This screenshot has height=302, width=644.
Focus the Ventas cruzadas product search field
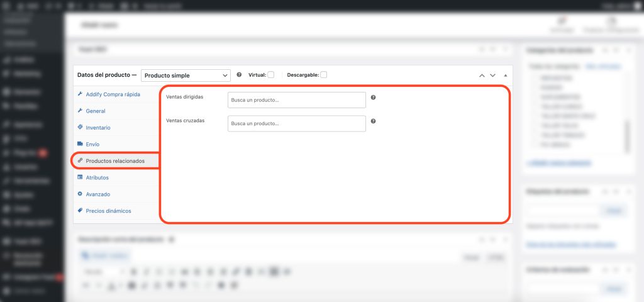click(296, 123)
